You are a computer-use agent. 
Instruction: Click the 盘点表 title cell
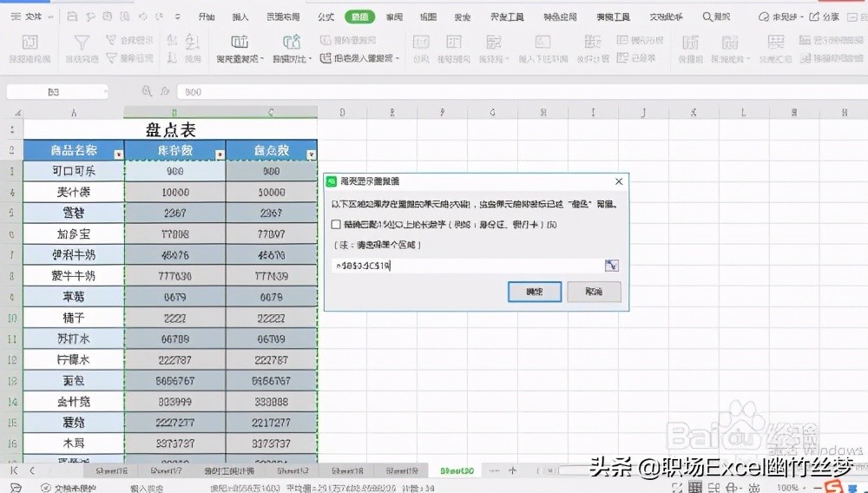[170, 130]
